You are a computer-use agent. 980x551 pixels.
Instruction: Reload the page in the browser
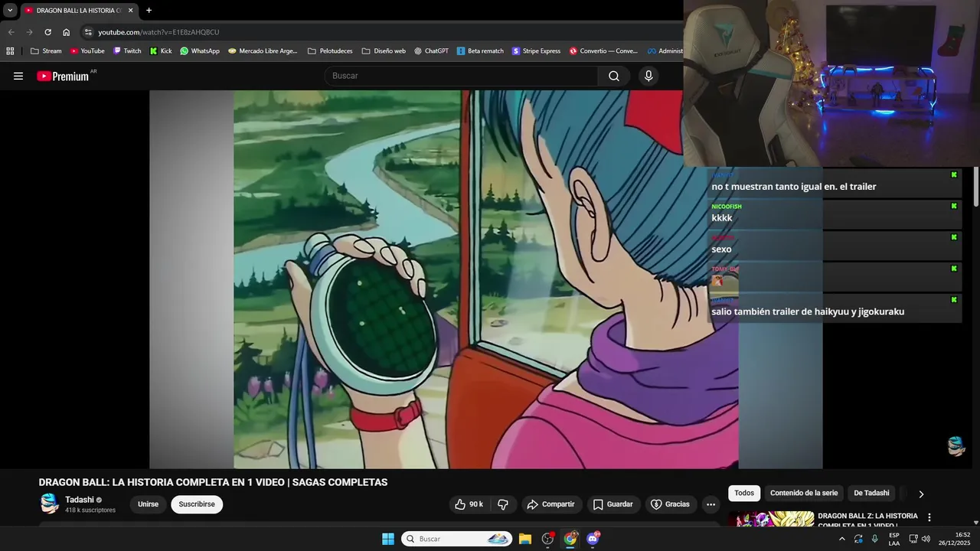pos(47,32)
